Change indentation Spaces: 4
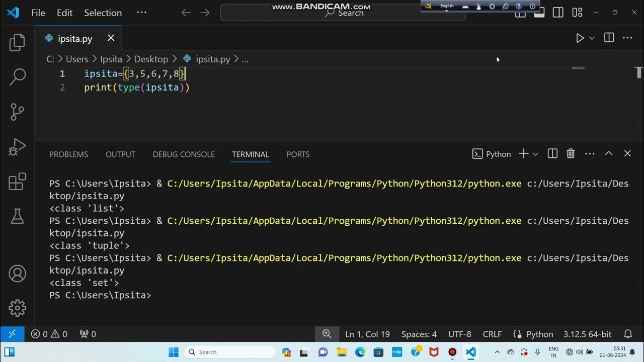Viewport: 644px width, 362px height. pyautogui.click(x=419, y=334)
